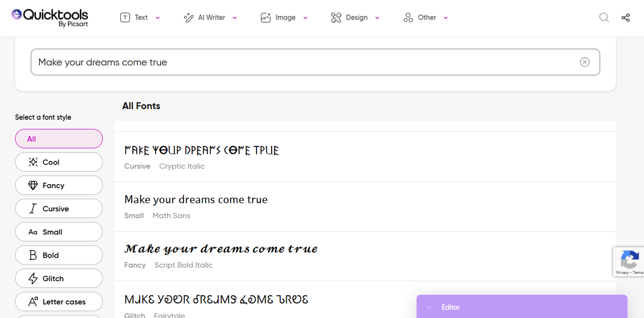Open the Image menu
This screenshot has height=318, width=644.
click(x=284, y=18)
